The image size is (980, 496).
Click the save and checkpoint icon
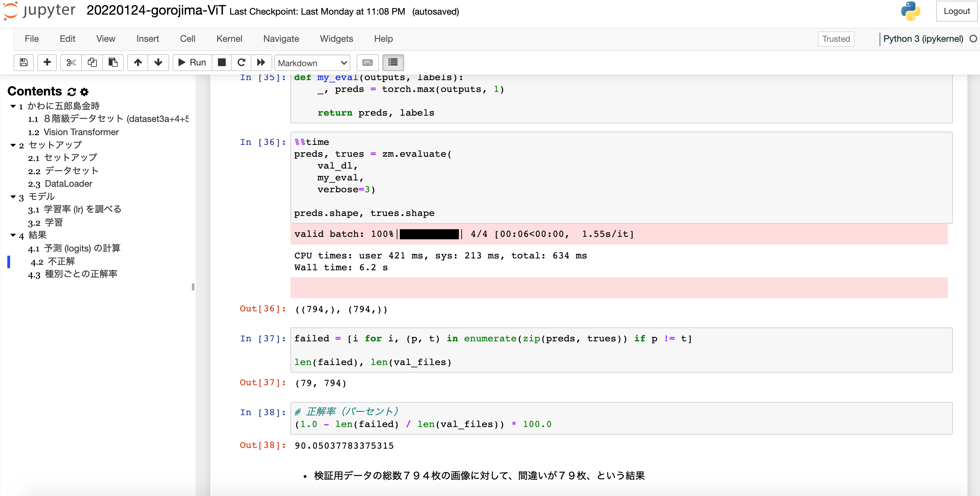(x=24, y=62)
